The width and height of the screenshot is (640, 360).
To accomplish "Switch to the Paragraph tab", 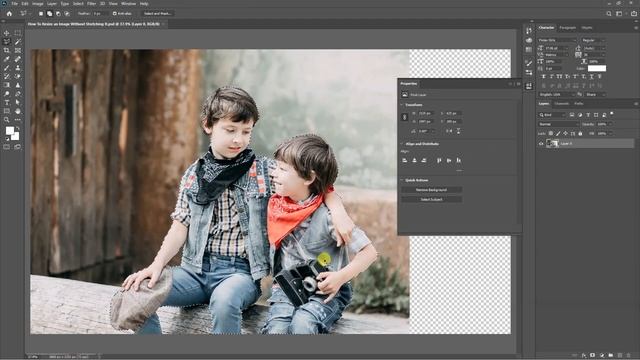I will (567, 28).
